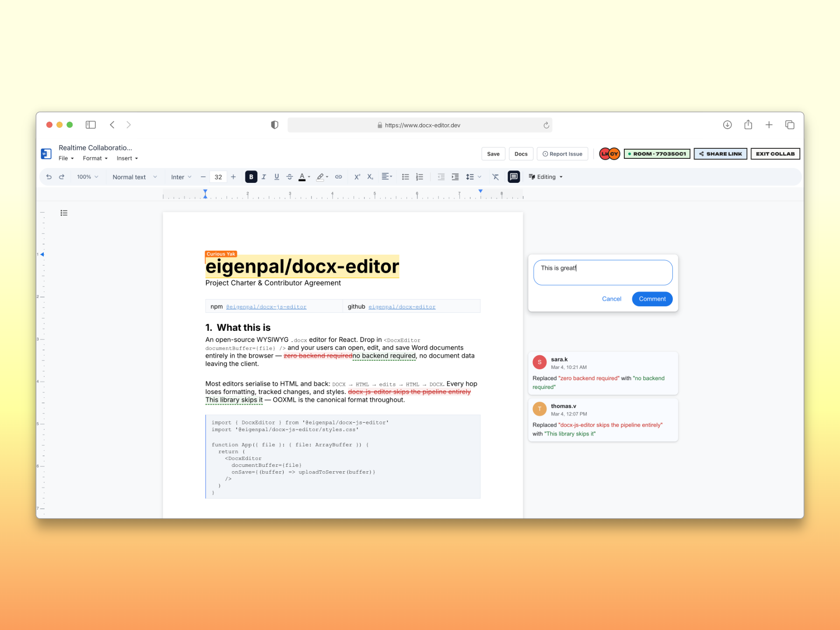The image size is (840, 630).
Task: Toggle italic formatting
Action: pyautogui.click(x=264, y=177)
